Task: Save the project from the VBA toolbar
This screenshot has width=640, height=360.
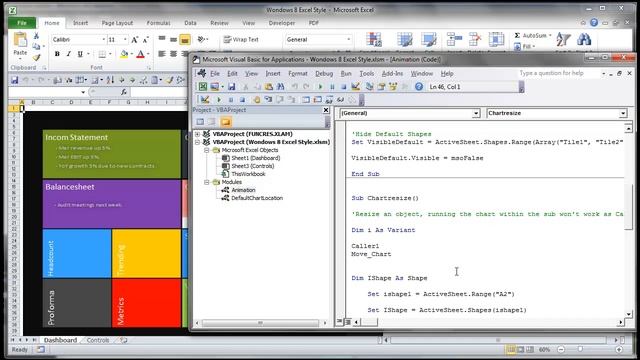Action: [x=231, y=87]
